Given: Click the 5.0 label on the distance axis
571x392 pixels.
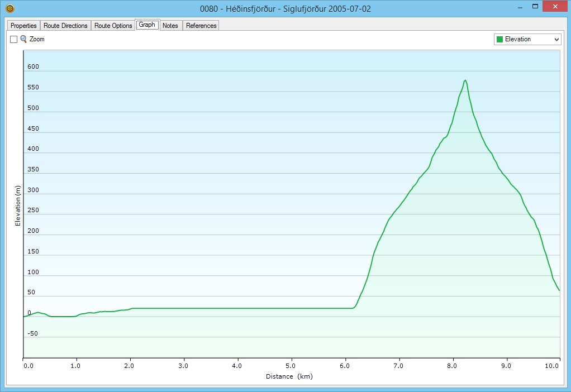Looking at the screenshot, I should tap(292, 366).
